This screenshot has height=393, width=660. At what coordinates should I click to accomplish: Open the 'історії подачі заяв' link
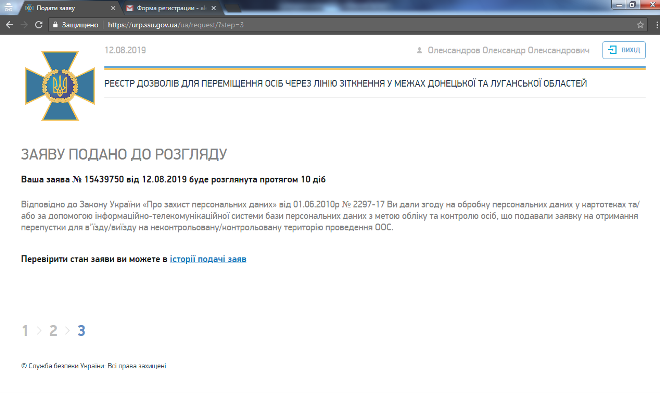(208, 259)
